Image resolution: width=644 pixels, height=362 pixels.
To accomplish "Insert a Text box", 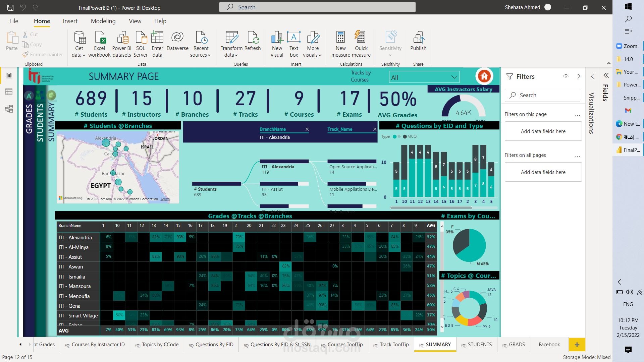I will tap(294, 44).
